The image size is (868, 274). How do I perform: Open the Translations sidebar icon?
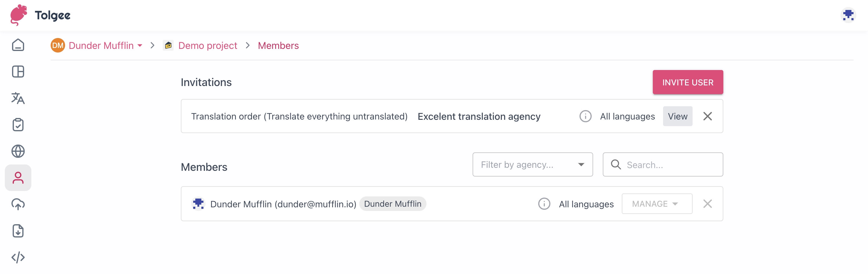pos(18,98)
